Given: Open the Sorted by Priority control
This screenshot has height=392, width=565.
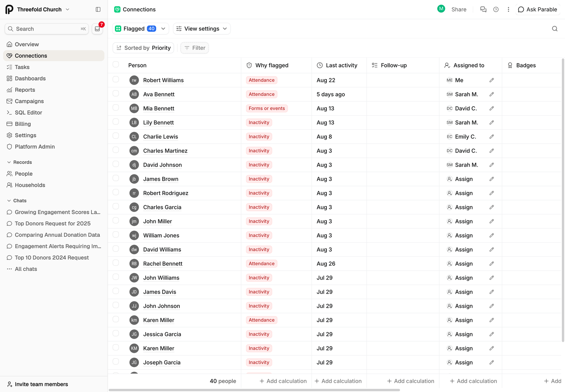Looking at the screenshot, I should point(143,48).
